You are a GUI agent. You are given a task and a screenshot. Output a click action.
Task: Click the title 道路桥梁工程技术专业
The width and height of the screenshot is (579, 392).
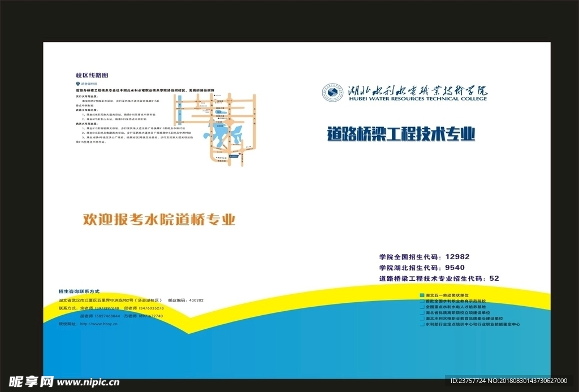(401, 134)
